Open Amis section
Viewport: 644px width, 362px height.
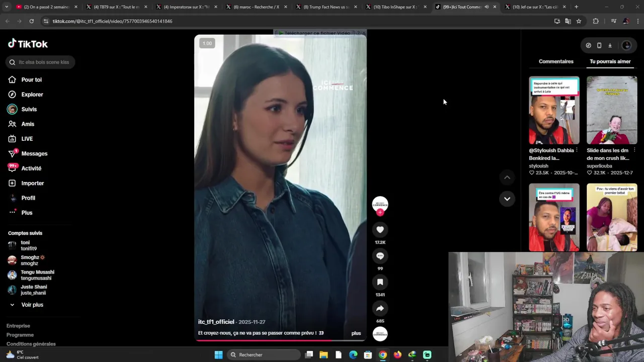click(x=22, y=124)
